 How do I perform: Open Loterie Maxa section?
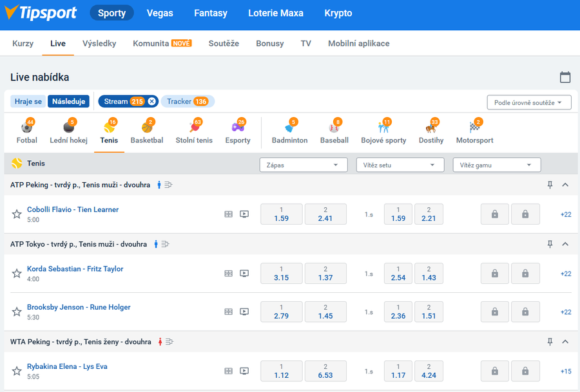coord(276,13)
